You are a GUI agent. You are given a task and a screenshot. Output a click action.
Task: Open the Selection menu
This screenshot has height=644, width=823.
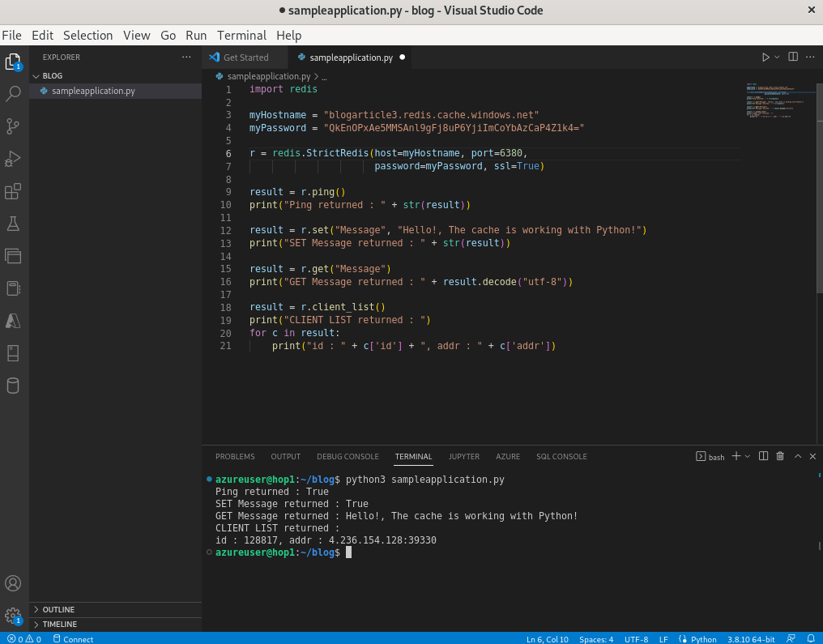click(x=88, y=35)
